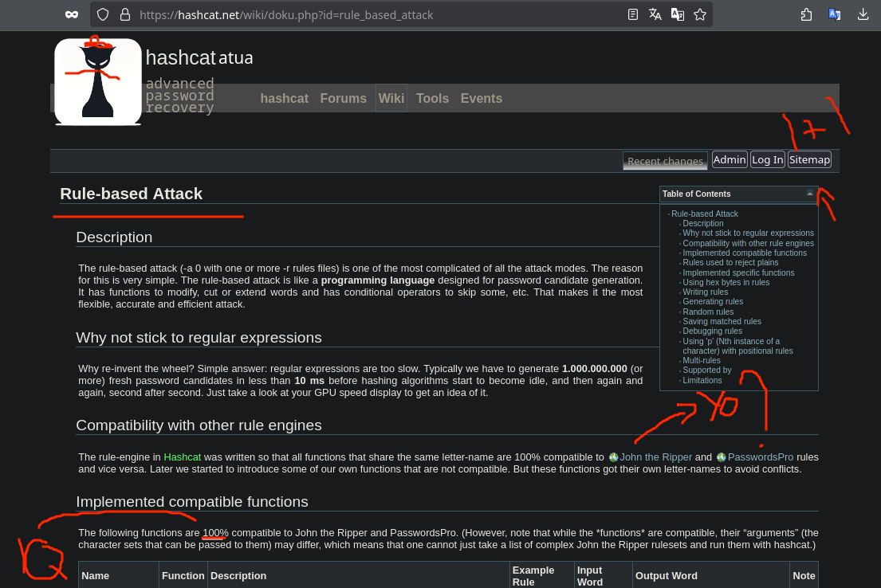The image size is (881, 588).
Task: Open the Sitemap button
Action: click(809, 160)
